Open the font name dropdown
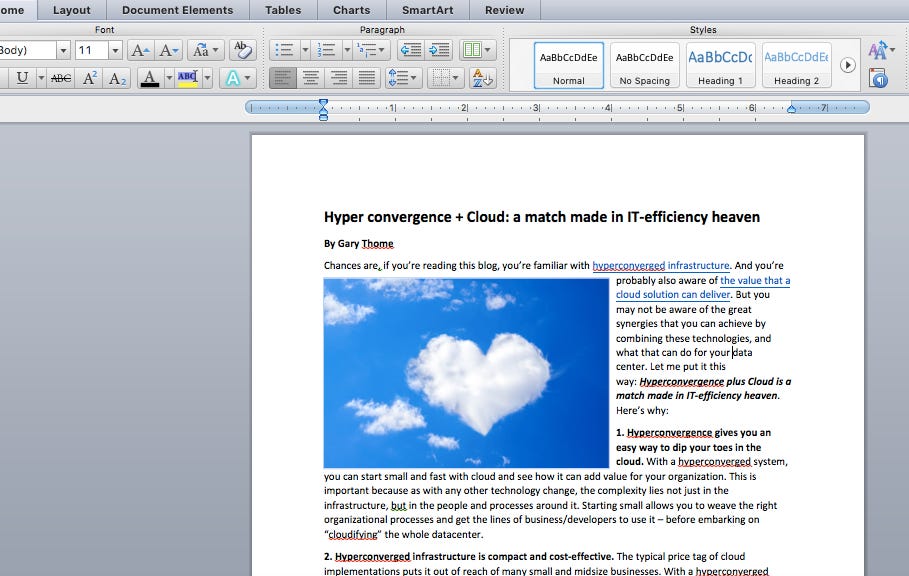This screenshot has height=576, width=909. (62, 48)
